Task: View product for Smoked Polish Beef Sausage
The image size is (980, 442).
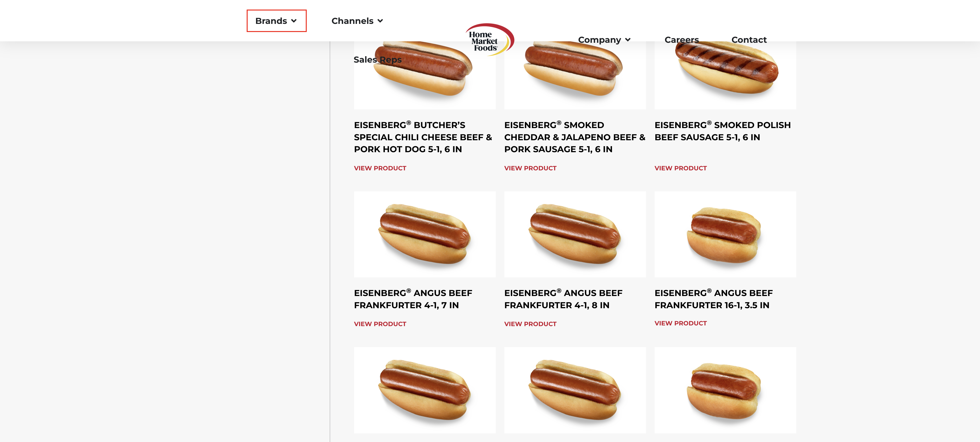Action: 680,168
